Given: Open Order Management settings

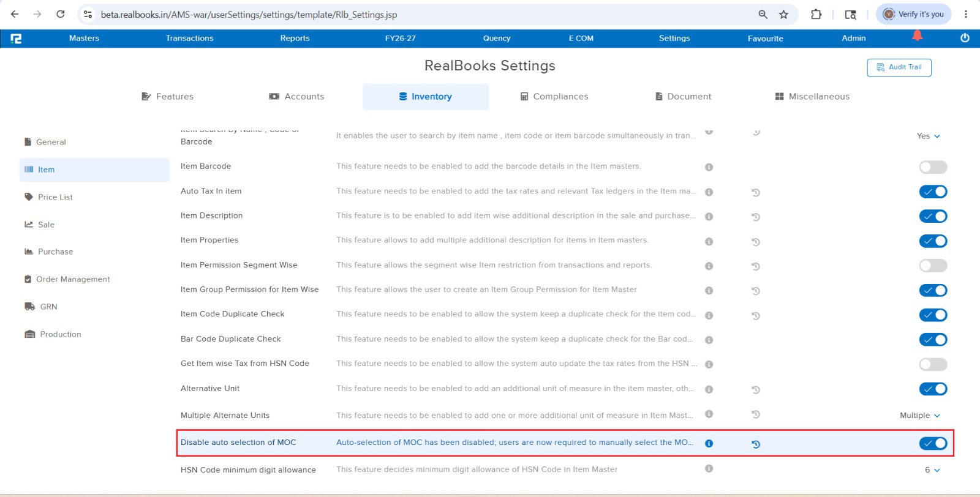Looking at the screenshot, I should 67,279.
